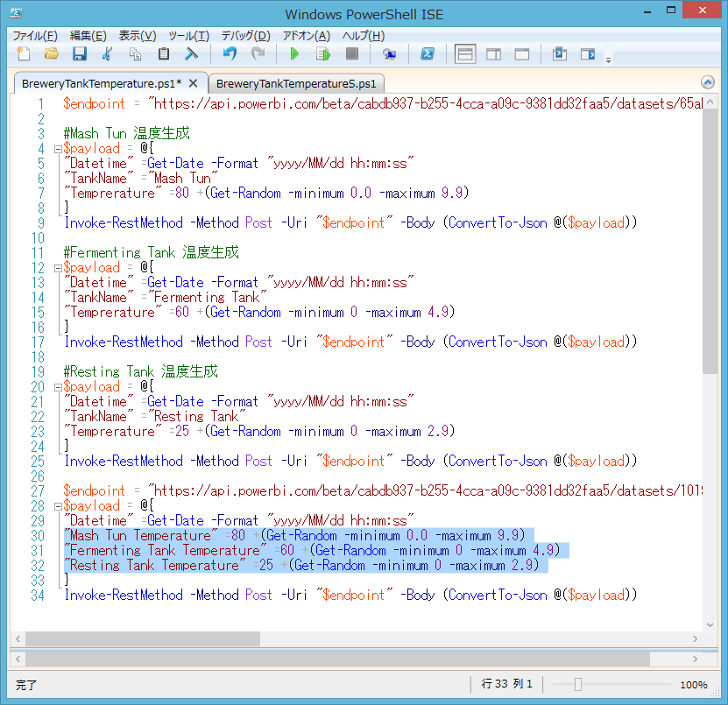Click the lower horizontal scrollbar thumb
Image resolution: width=728 pixels, height=705 pixels.
click(337, 659)
